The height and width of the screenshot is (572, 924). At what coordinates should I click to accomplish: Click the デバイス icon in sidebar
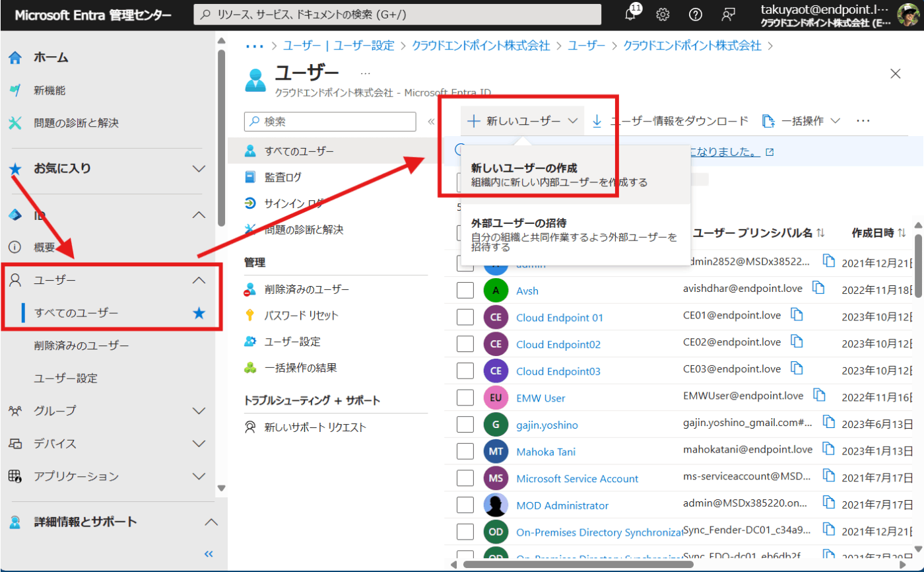(x=15, y=444)
